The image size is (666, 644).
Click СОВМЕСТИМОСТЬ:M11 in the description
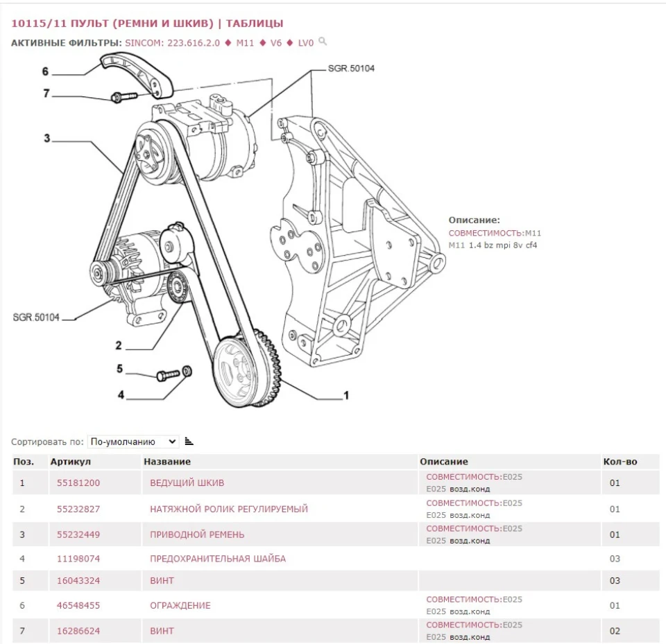[x=495, y=233]
